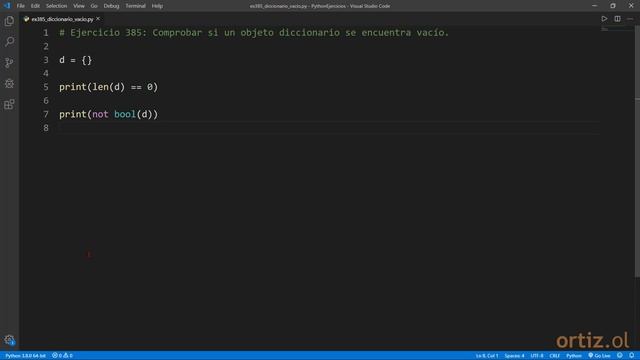The image size is (640, 360).
Task: Start Go Live server
Action: point(599,356)
